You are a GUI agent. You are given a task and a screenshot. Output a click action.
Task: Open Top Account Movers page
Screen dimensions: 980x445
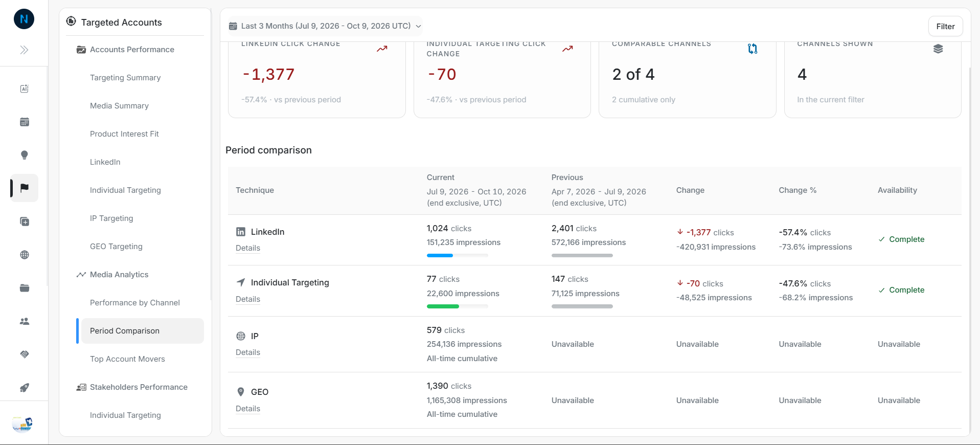pyautogui.click(x=127, y=359)
